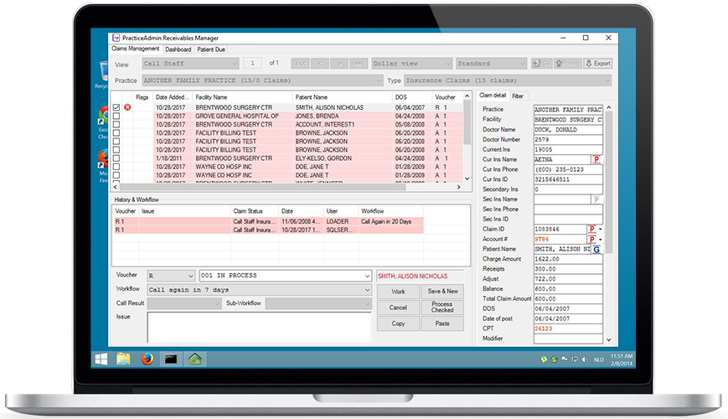Click the Mozilla Firefox desktop shortcut
The image size is (728, 419).
click(x=103, y=165)
